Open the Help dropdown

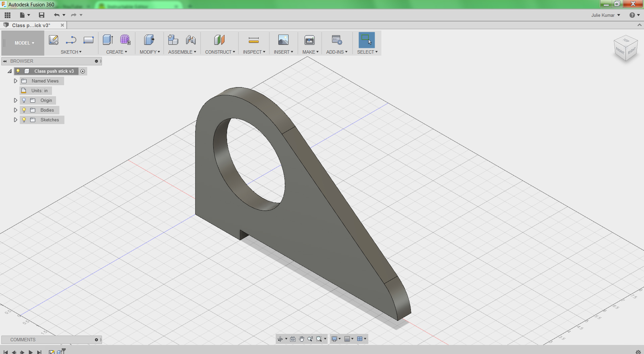[635, 15]
